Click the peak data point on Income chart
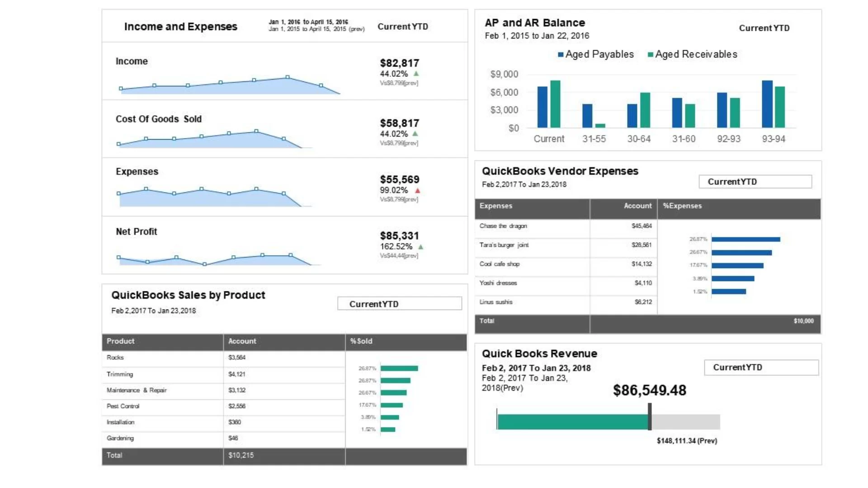The image size is (868, 488). tap(288, 77)
